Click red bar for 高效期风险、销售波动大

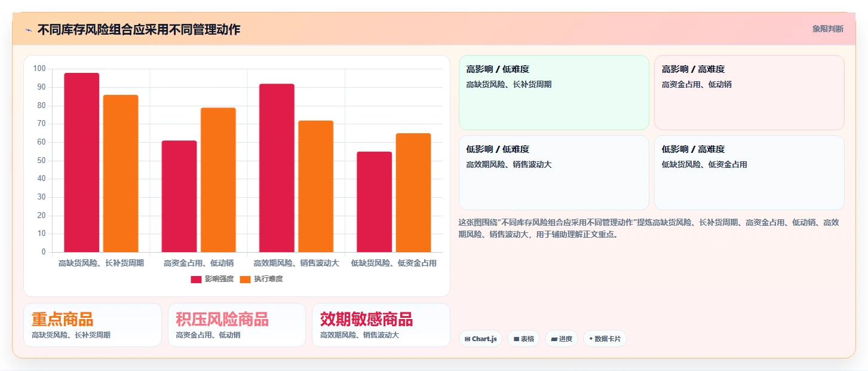pos(277,168)
